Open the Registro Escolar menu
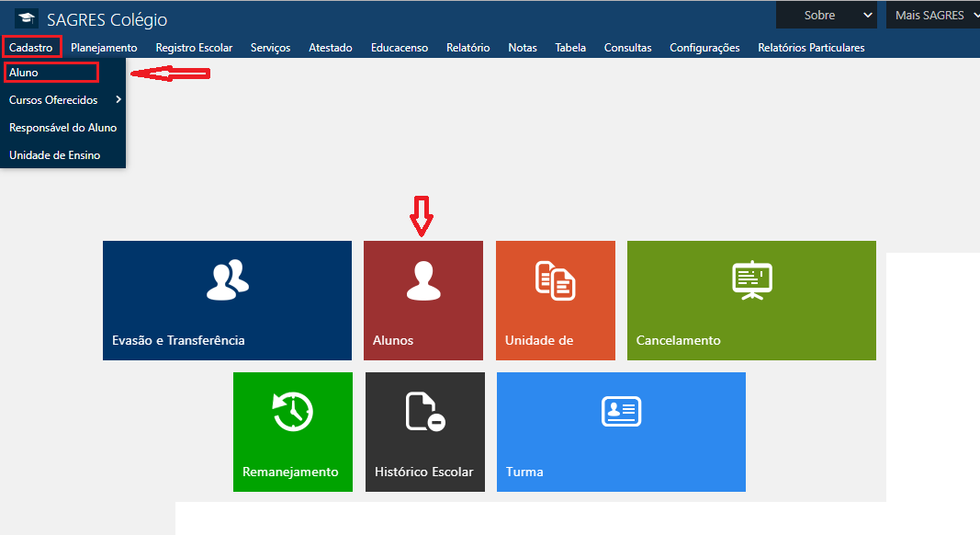The width and height of the screenshot is (980, 535). tap(194, 48)
